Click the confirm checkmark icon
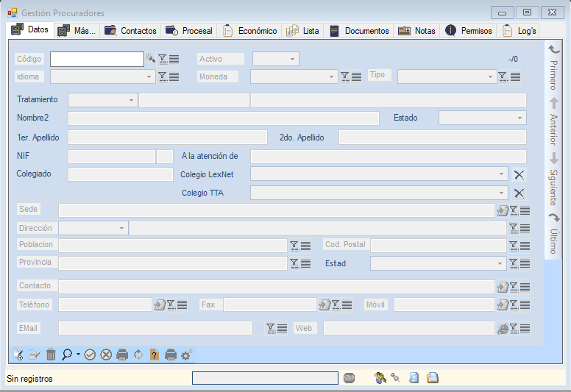Viewport: 571px width, 392px height. click(x=90, y=354)
